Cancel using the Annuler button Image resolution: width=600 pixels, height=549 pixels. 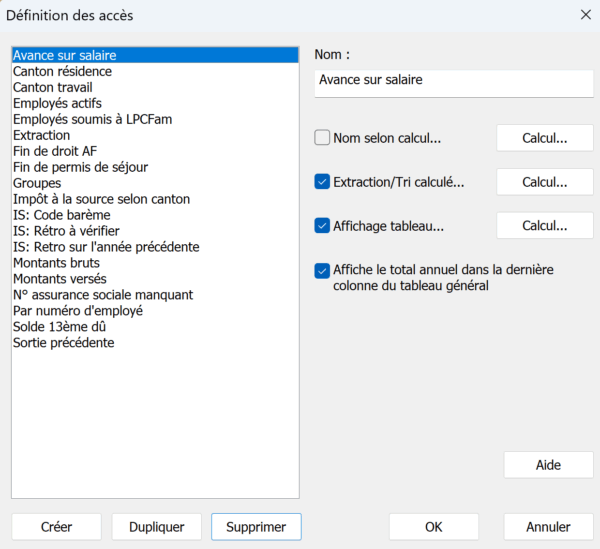click(548, 527)
